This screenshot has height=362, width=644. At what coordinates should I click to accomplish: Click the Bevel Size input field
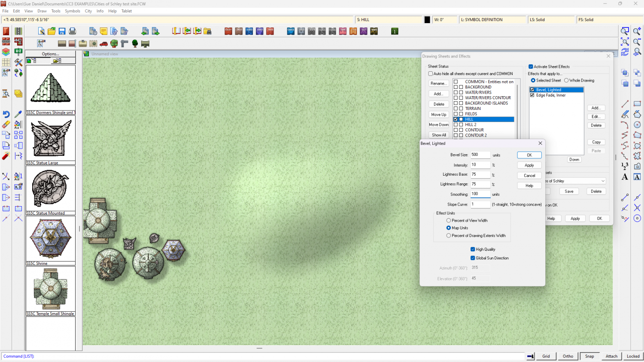click(x=480, y=155)
